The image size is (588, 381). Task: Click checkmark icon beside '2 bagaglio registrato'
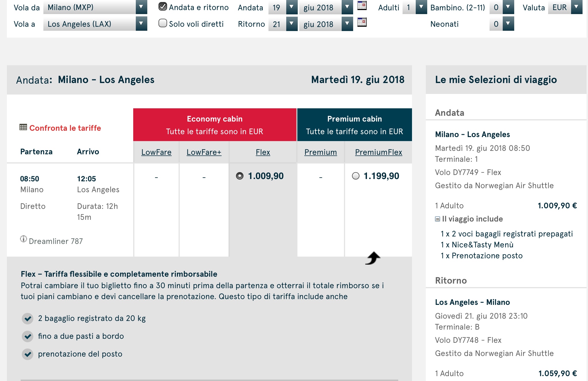coord(28,319)
